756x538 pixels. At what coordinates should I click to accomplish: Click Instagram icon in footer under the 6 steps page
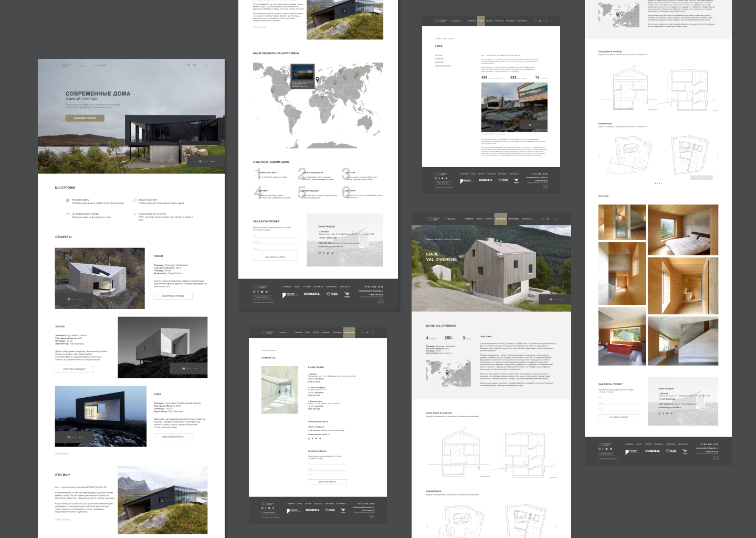click(x=254, y=292)
